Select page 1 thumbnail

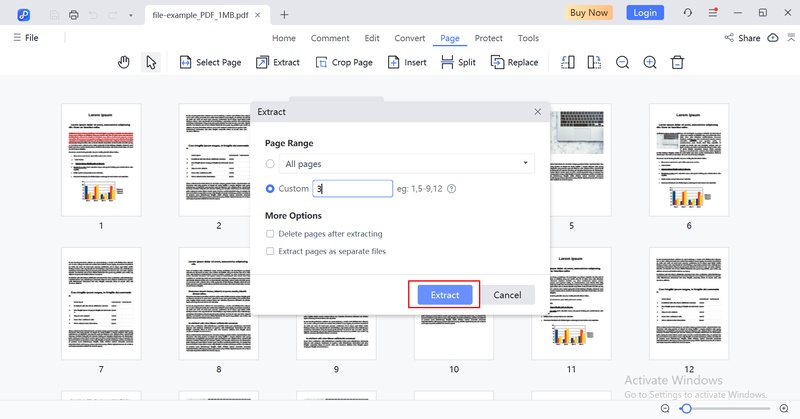pyautogui.click(x=101, y=160)
